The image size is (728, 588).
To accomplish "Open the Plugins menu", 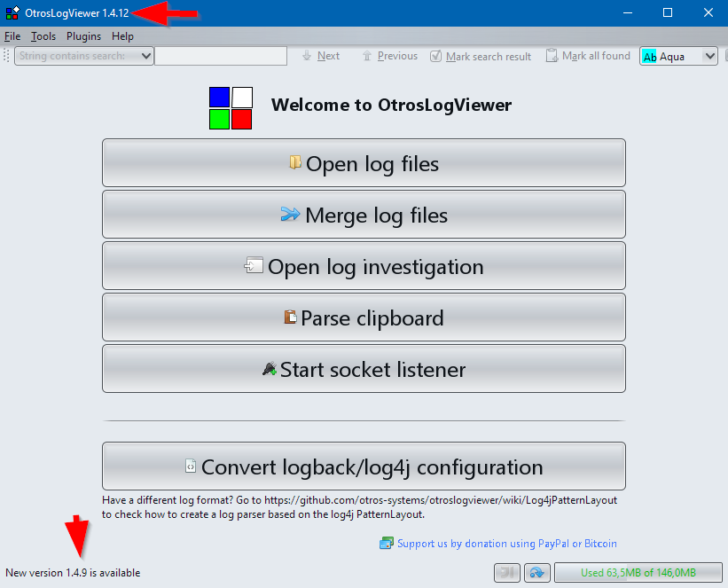I will (x=83, y=36).
